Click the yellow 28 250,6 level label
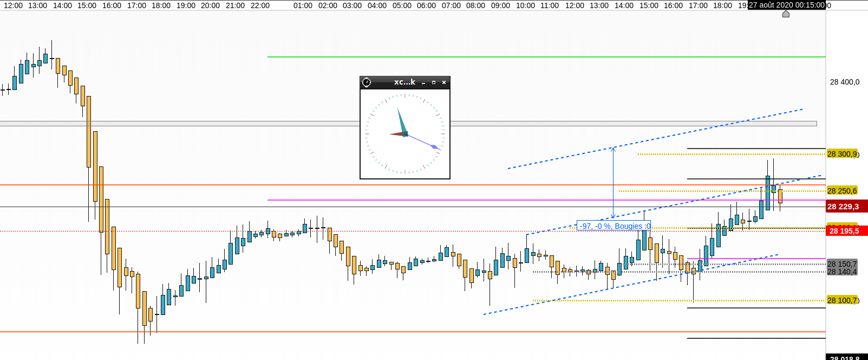Screen dimensions: 868x360 842,191
